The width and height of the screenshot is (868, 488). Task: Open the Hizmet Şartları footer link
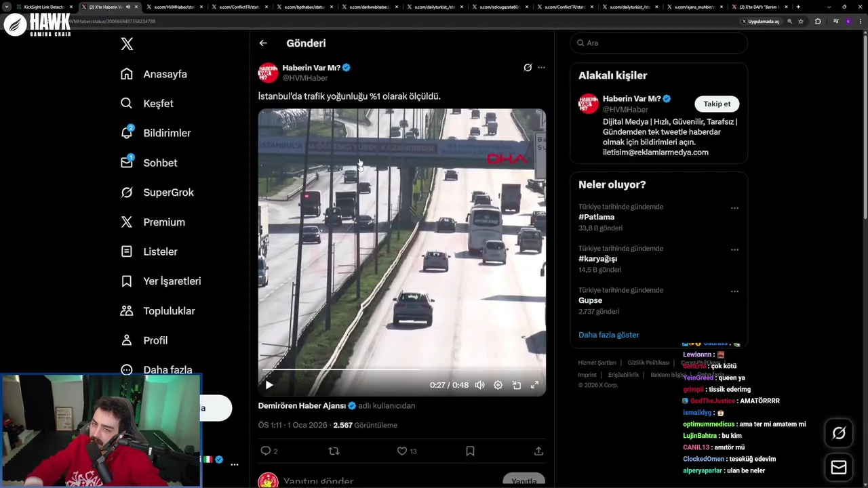pyautogui.click(x=597, y=363)
